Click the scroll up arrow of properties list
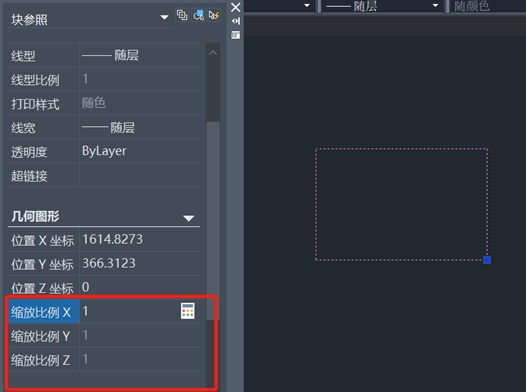Image resolution: width=526 pixels, height=392 pixels. pos(213,53)
